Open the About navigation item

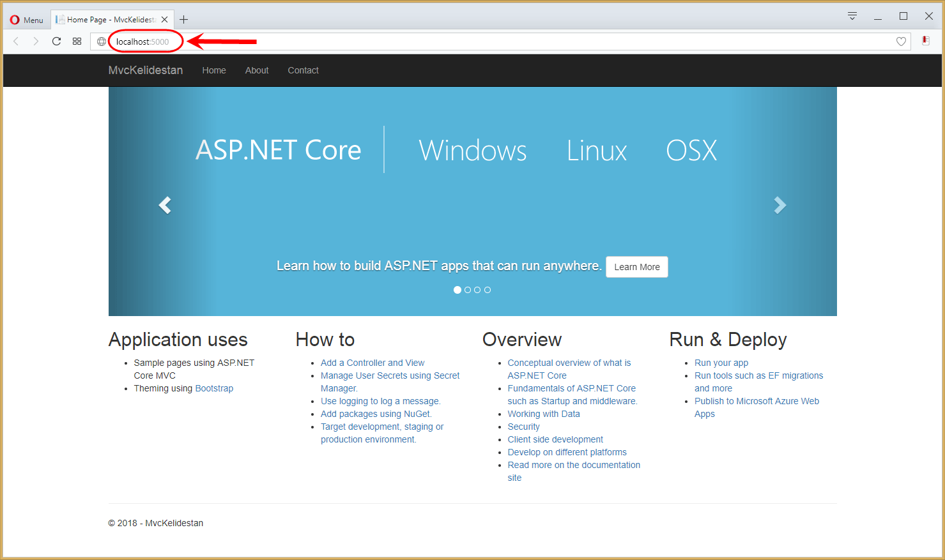(257, 70)
